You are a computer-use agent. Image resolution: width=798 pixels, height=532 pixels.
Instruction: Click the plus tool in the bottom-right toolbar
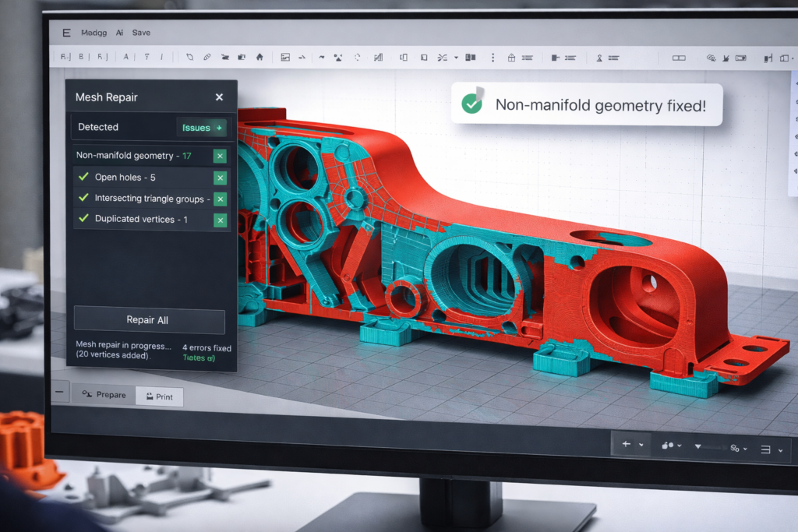click(x=626, y=442)
